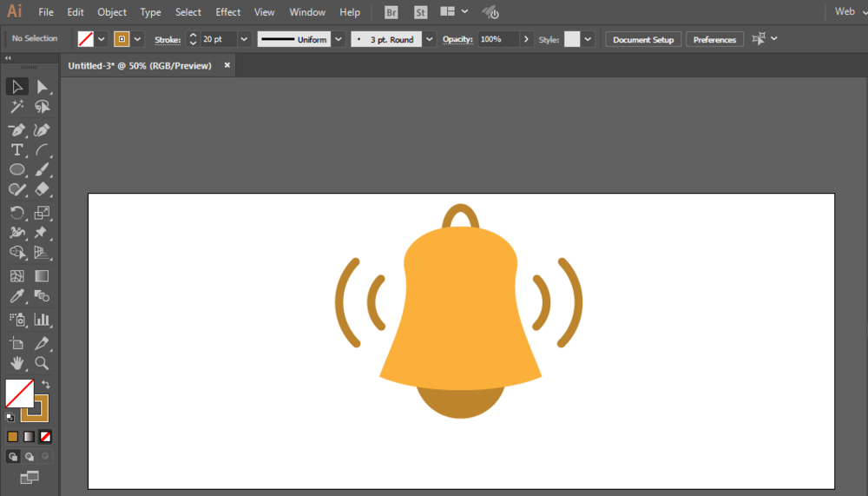This screenshot has height=496, width=868.
Task: Click the Document Setup button
Action: 643,39
